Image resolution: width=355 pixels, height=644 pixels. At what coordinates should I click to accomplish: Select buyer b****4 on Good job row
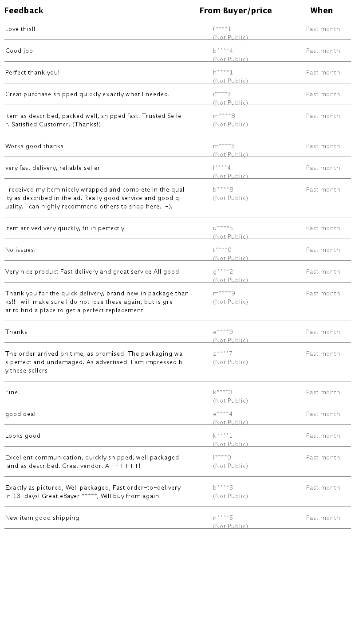coord(223,51)
